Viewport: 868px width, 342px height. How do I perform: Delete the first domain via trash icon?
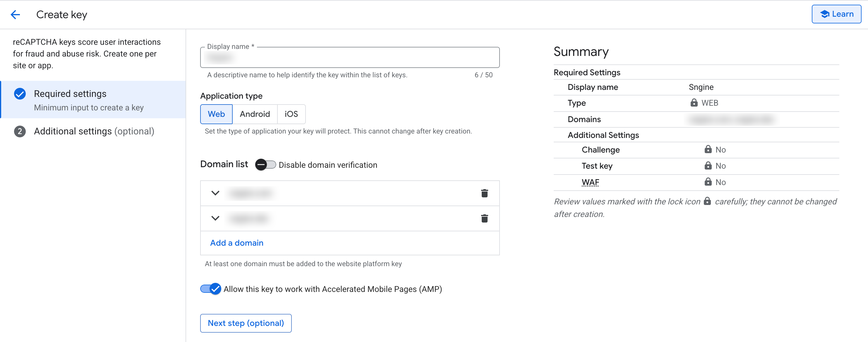point(484,193)
